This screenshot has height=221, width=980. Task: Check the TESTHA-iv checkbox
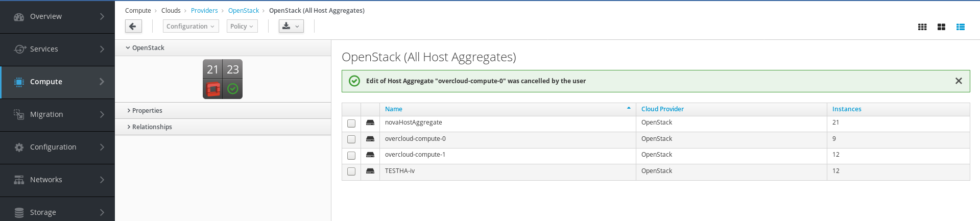tap(351, 171)
